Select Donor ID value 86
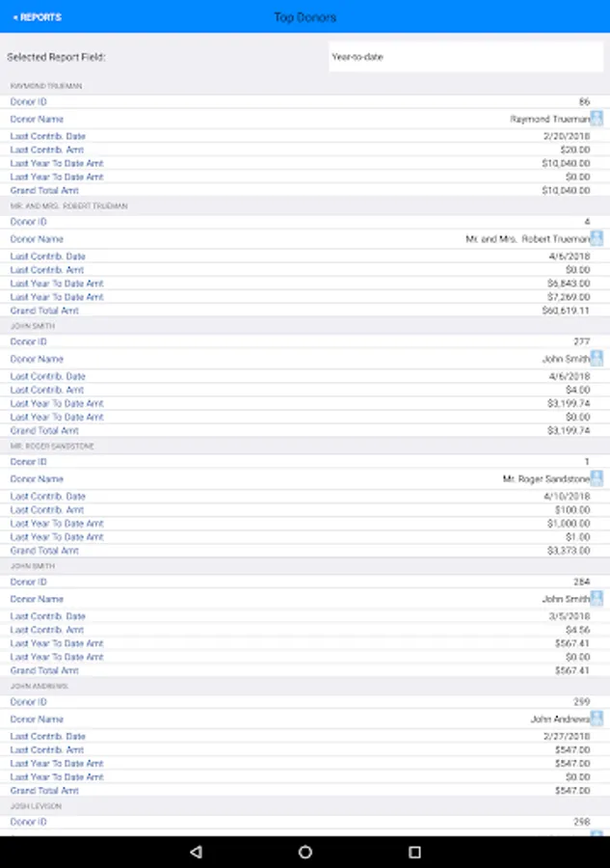This screenshot has width=610, height=868. pos(585,102)
